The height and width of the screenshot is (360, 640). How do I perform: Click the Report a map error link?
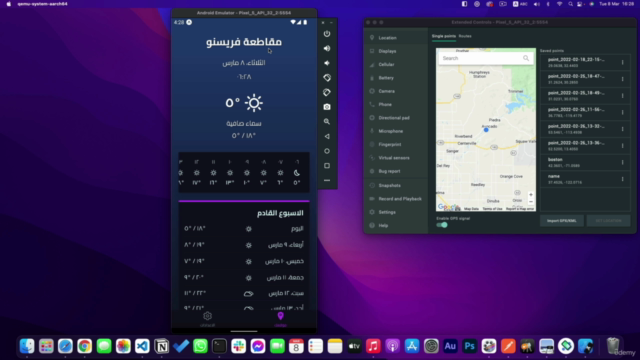point(520,209)
